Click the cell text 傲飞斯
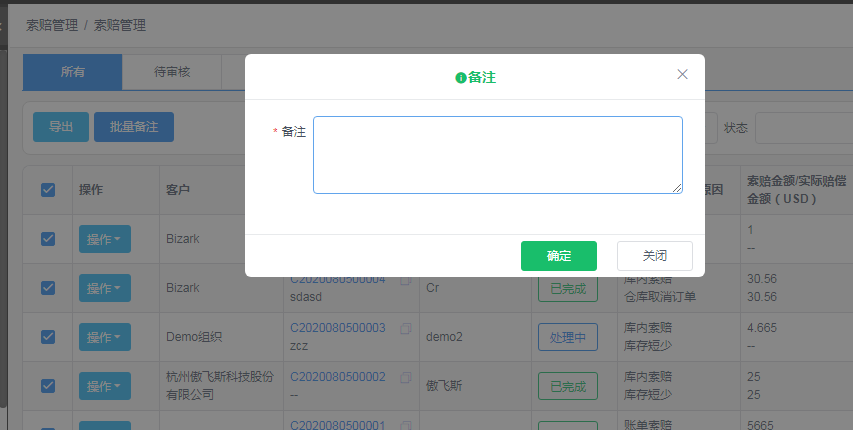Image resolution: width=853 pixels, height=430 pixels. [x=444, y=386]
